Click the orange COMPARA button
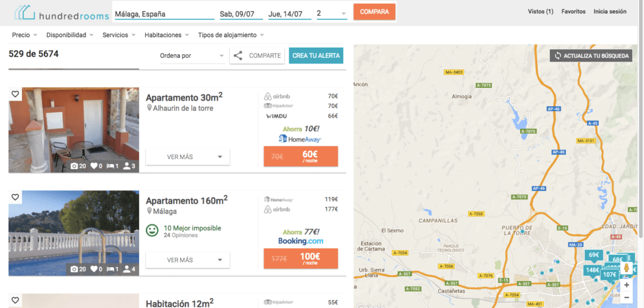 pos(375,12)
